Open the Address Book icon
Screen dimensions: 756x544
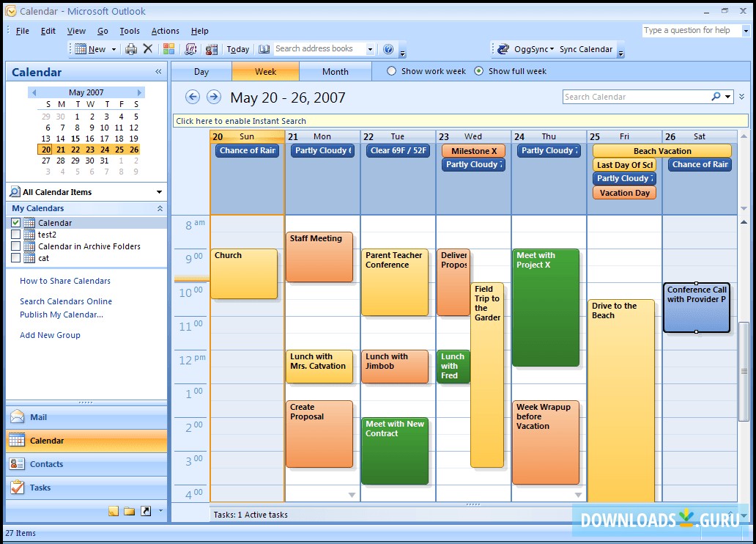coord(264,49)
